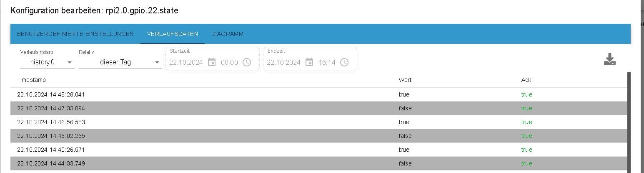Screen dimensions: 644x173
Task: Open the Startzeit clock time picker
Action: click(247, 62)
